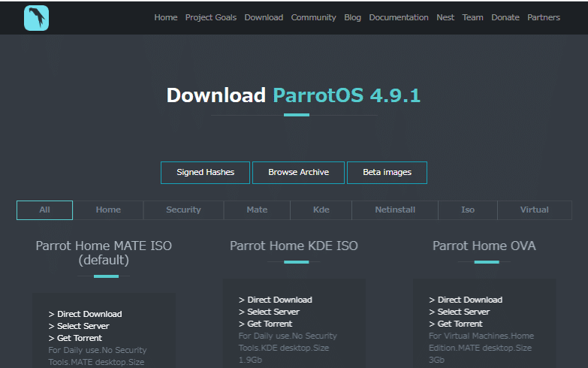
Task: Select the Iso filter tab
Action: click(468, 210)
